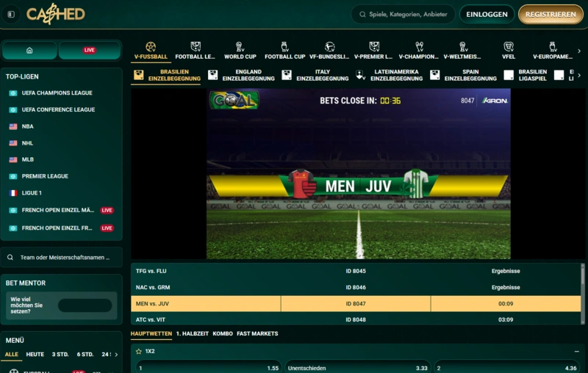
Task: Open the home icon tab
Action: tap(29, 50)
